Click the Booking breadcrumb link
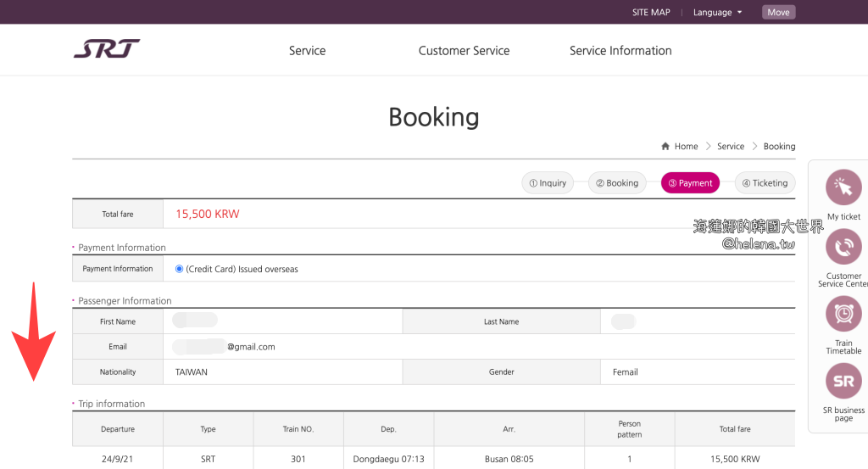868x469 pixels. coord(779,147)
